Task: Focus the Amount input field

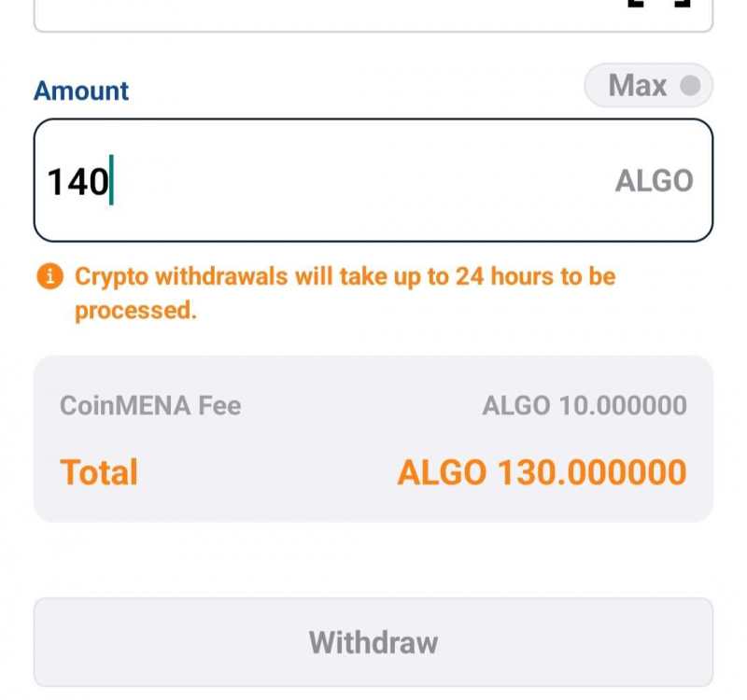Action: pyautogui.click(x=373, y=180)
